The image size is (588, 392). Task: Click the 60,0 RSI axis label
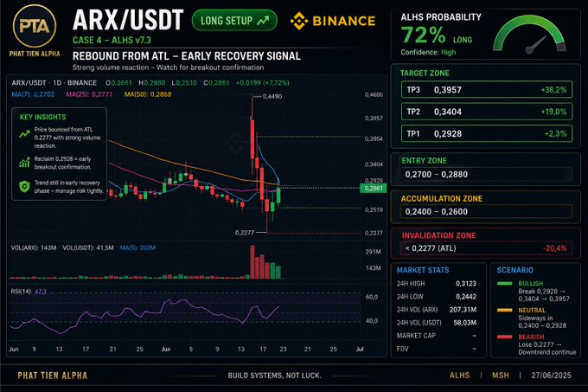click(x=372, y=297)
